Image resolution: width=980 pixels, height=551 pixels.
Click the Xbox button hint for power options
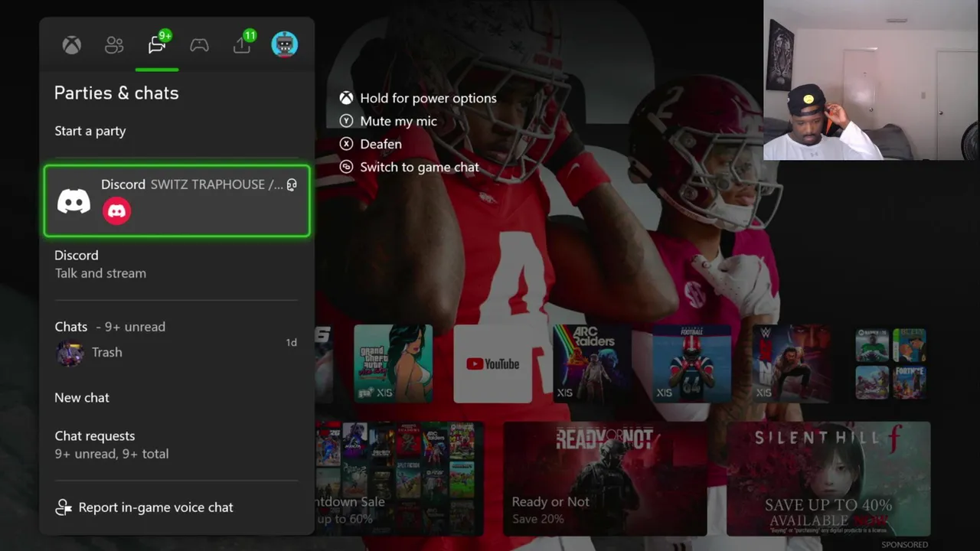click(x=347, y=98)
